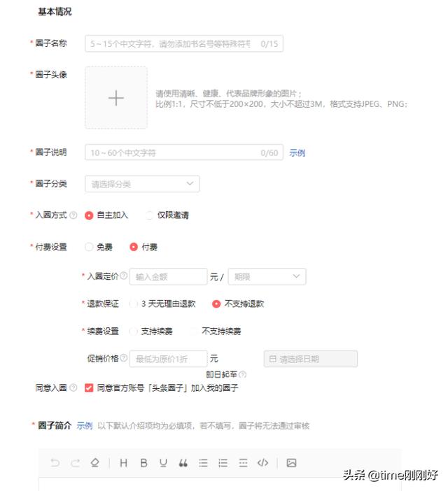Viewport: 448px width, 491px height.
Task: Choose 3 天无理由退款 option
Action: (x=134, y=304)
